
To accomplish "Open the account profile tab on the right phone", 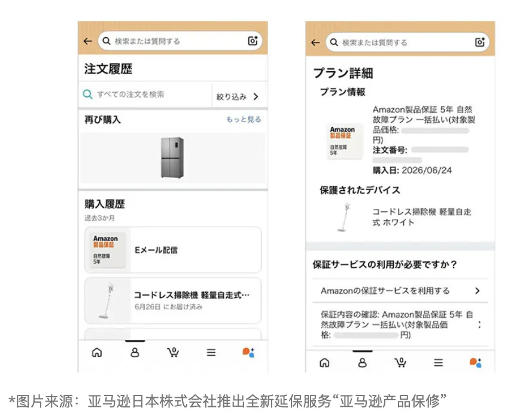I will [x=362, y=363].
